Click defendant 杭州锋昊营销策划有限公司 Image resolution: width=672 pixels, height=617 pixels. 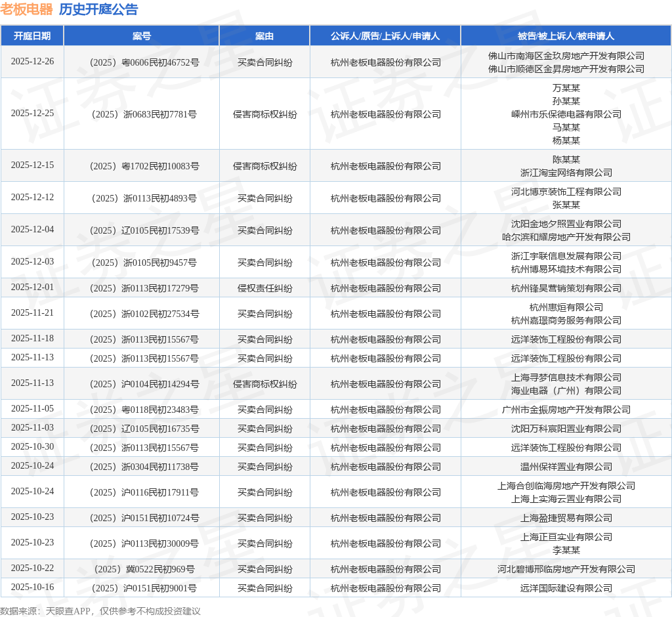click(566, 289)
